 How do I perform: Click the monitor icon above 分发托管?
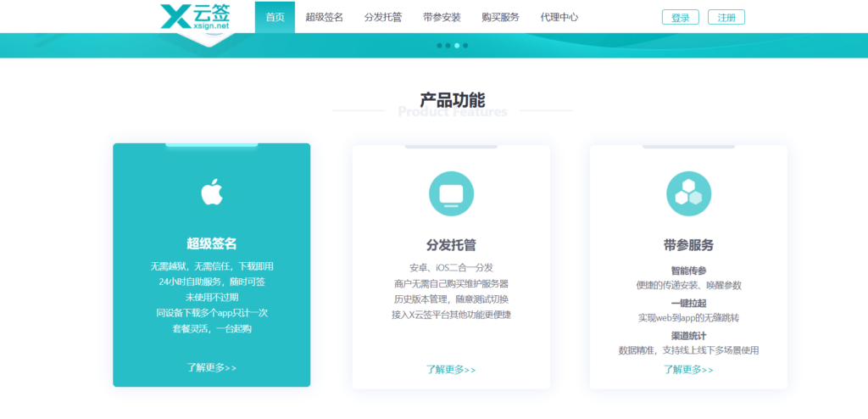[451, 193]
